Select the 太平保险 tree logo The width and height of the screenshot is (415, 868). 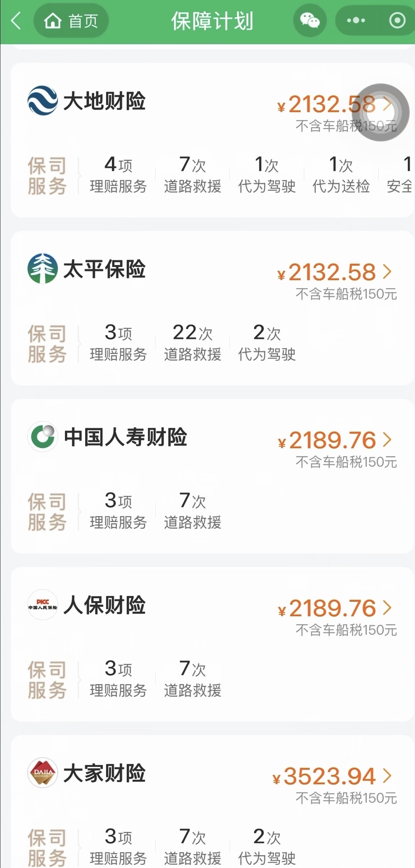point(43,269)
